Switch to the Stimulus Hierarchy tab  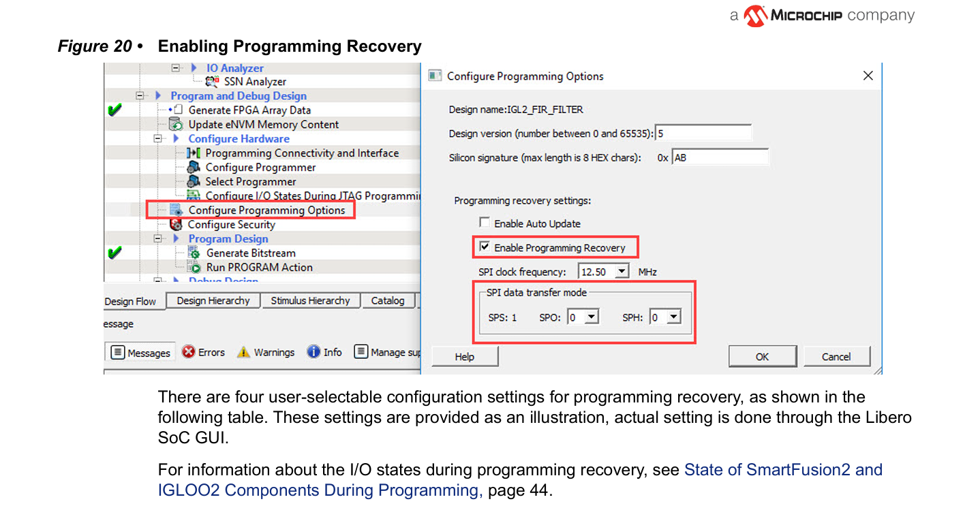tap(310, 301)
